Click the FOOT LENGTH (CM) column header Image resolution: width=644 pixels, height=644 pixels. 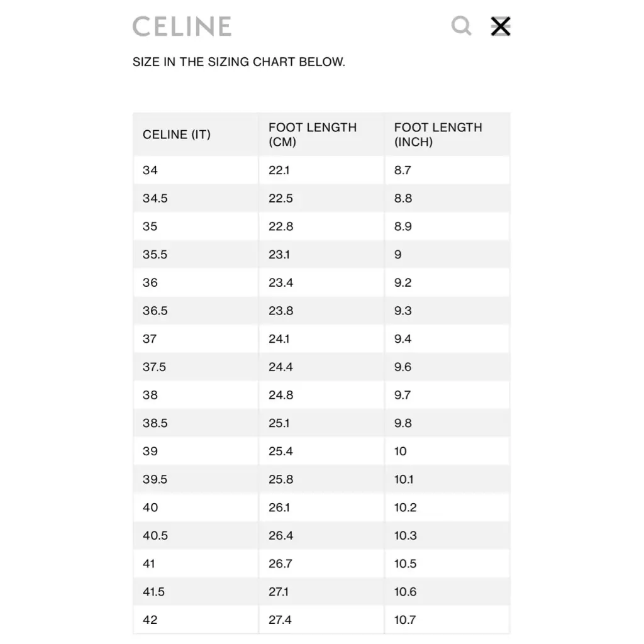click(x=313, y=135)
